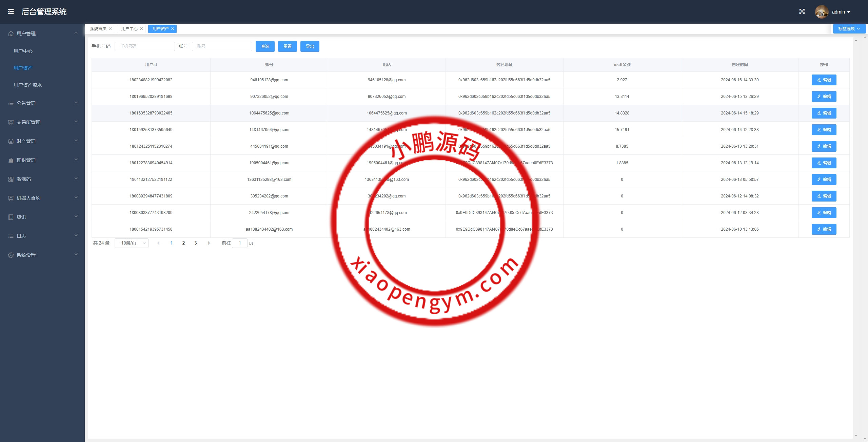Close the 系统首页 tab

110,29
